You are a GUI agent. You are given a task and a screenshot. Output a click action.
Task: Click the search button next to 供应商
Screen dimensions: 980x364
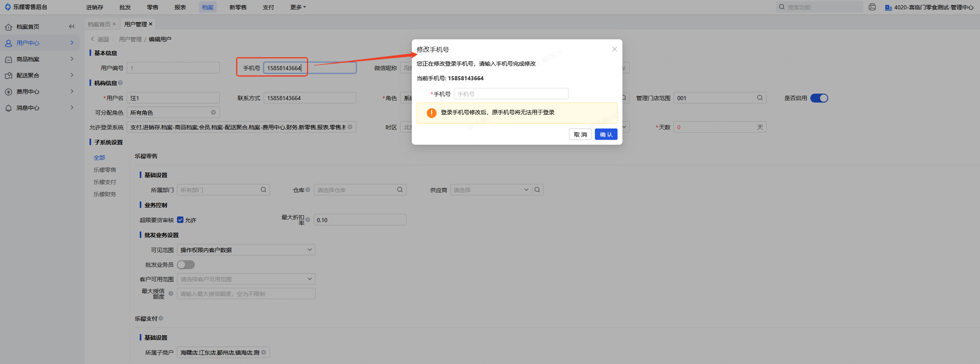click(x=537, y=190)
